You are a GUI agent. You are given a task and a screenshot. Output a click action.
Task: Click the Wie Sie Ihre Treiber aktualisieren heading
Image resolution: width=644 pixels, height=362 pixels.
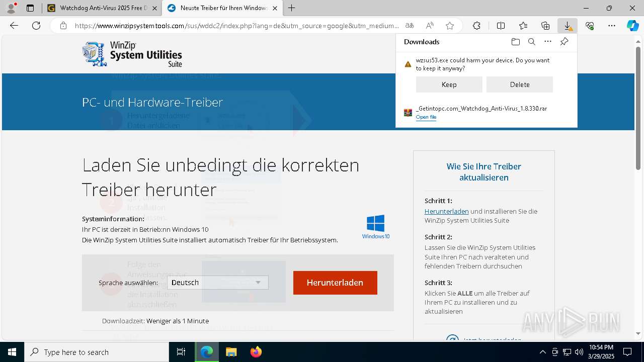tap(484, 172)
